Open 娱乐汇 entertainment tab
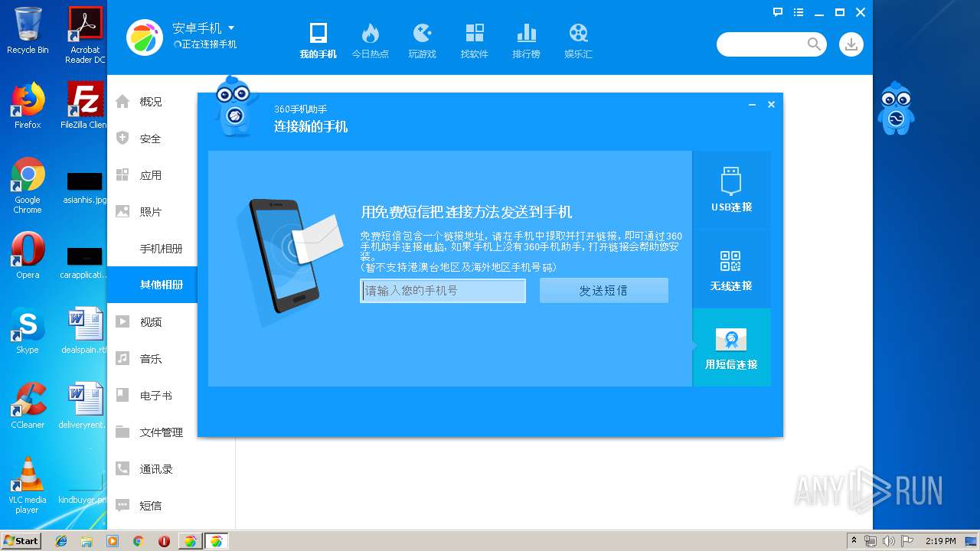 [x=578, y=41]
